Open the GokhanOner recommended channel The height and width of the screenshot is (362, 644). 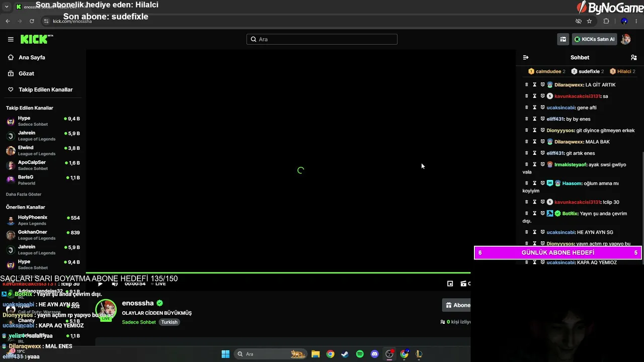tap(43, 235)
